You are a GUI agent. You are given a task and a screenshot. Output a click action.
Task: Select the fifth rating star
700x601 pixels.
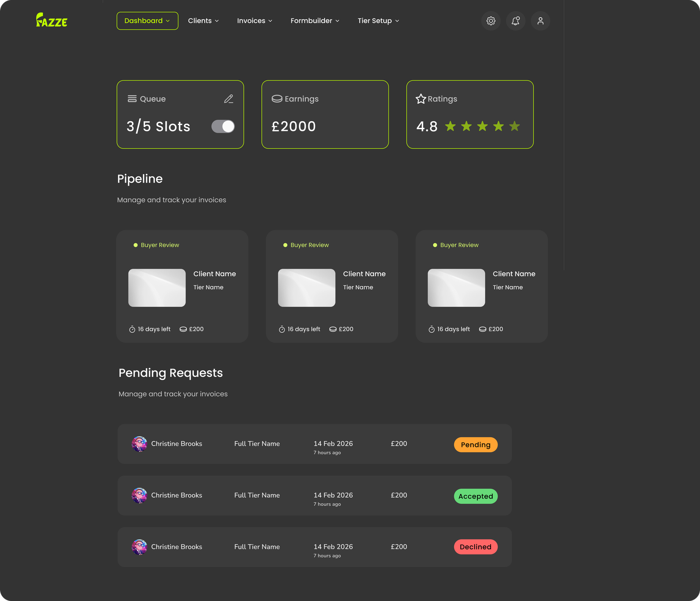click(x=514, y=126)
